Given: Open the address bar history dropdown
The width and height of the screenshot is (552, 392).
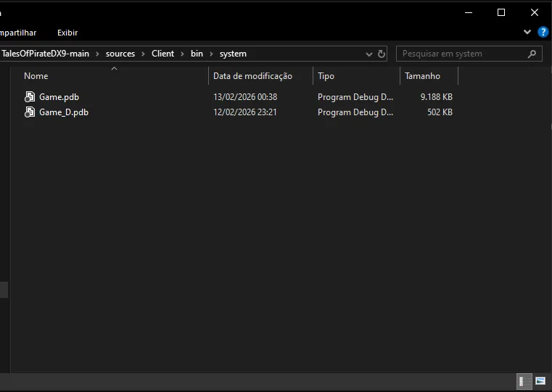Looking at the screenshot, I should click(x=369, y=54).
